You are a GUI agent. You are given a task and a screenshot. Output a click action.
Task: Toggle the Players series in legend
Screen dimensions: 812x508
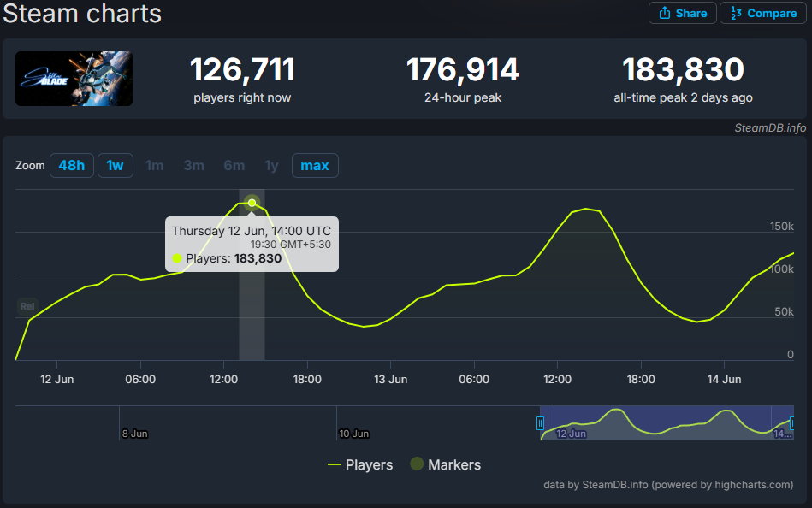point(360,464)
